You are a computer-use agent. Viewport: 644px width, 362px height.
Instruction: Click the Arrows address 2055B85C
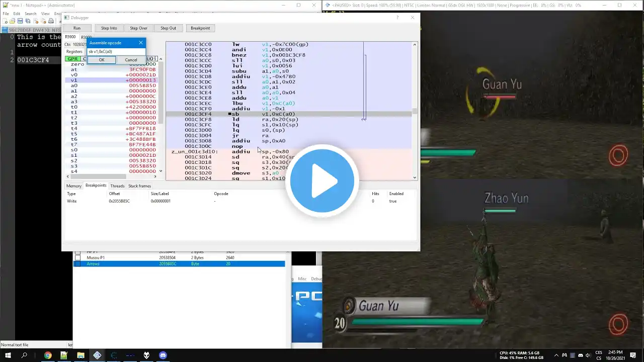pyautogui.click(x=167, y=263)
